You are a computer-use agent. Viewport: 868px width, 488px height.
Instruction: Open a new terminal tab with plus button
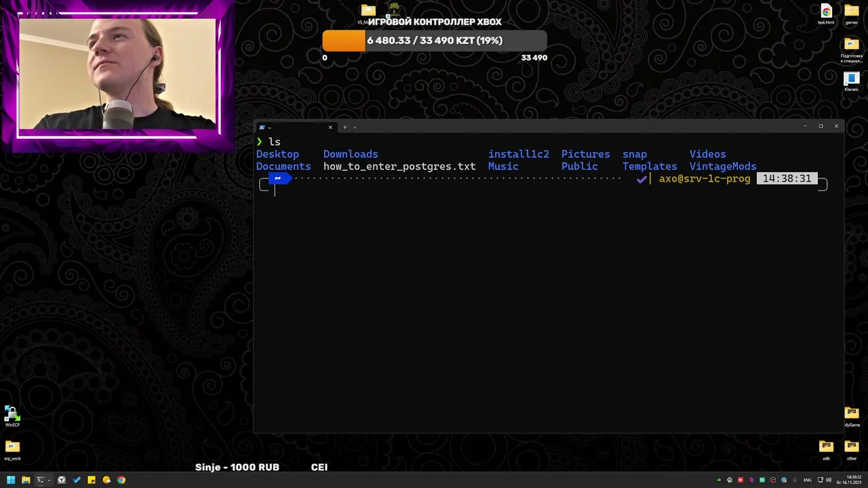pos(344,127)
